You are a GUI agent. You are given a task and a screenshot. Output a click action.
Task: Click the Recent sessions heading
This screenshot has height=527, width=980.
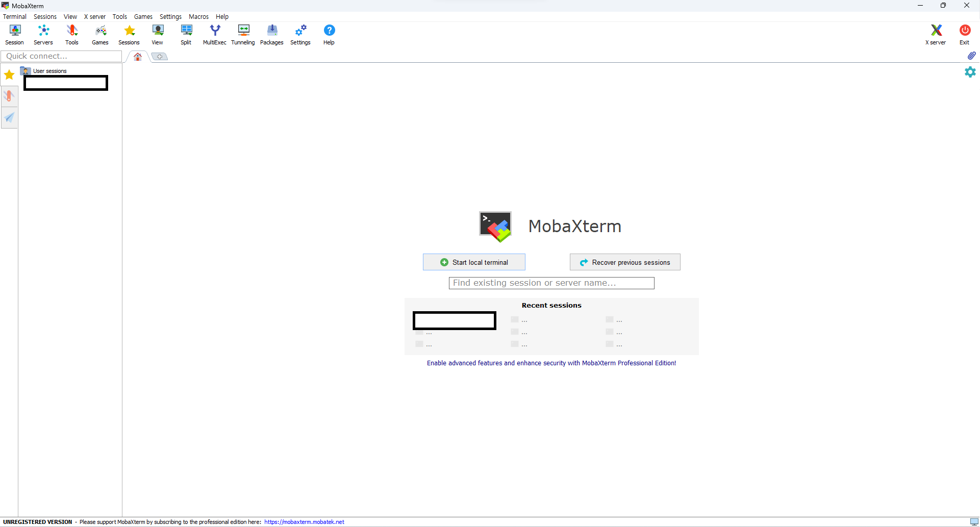[x=551, y=306]
